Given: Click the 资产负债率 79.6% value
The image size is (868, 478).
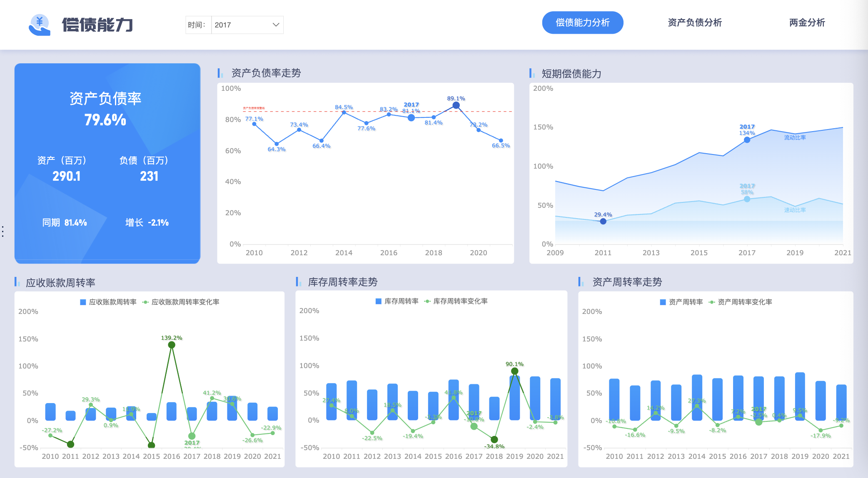Looking at the screenshot, I should (x=105, y=120).
